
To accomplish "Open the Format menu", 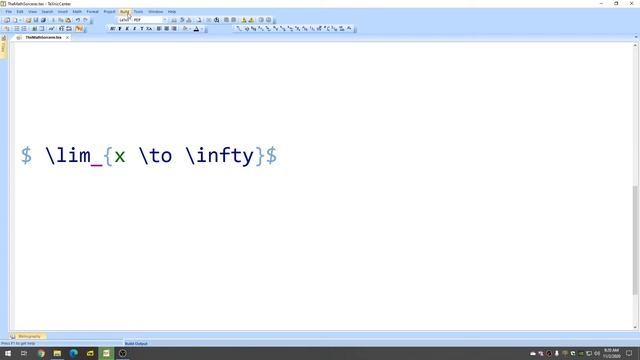I will [93, 12].
